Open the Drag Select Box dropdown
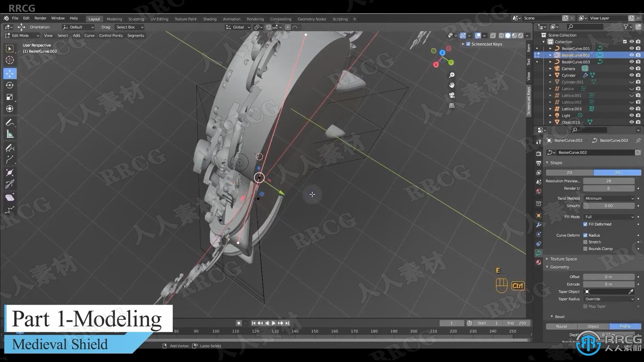This screenshot has width=644, height=362. click(x=129, y=27)
